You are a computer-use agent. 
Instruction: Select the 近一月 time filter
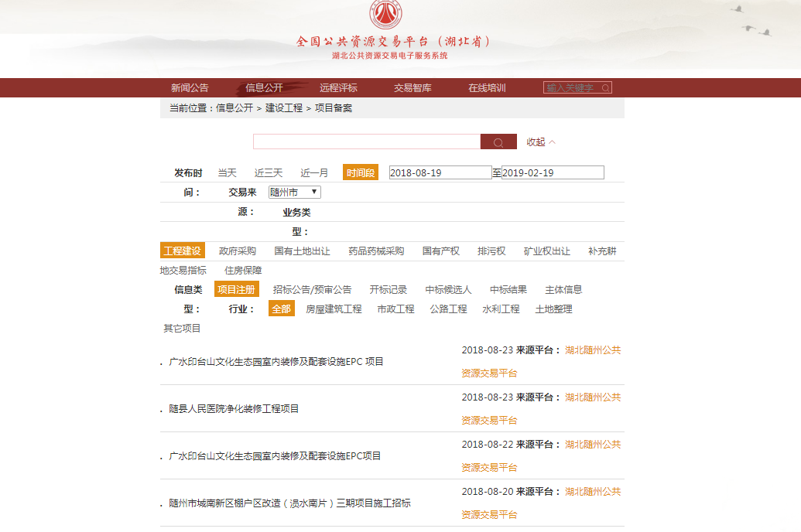tap(314, 173)
